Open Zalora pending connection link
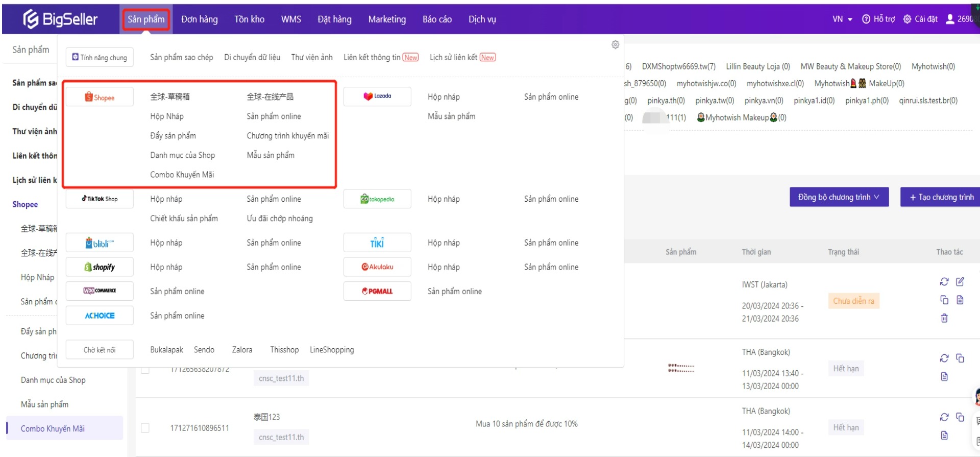The image size is (980, 457). pos(242,350)
